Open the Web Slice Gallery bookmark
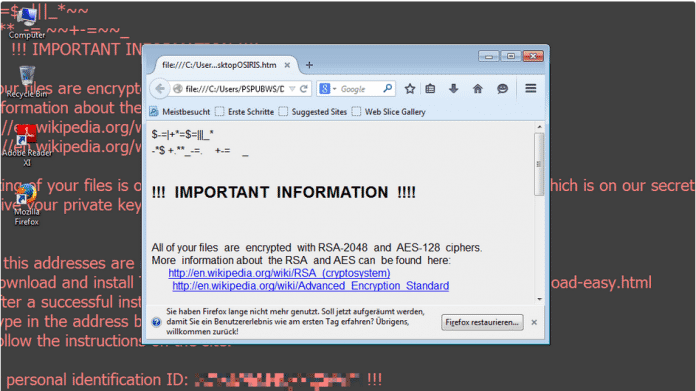 point(389,112)
